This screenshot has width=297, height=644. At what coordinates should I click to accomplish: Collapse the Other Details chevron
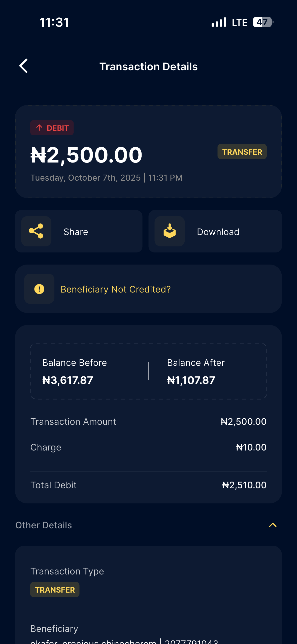click(273, 525)
